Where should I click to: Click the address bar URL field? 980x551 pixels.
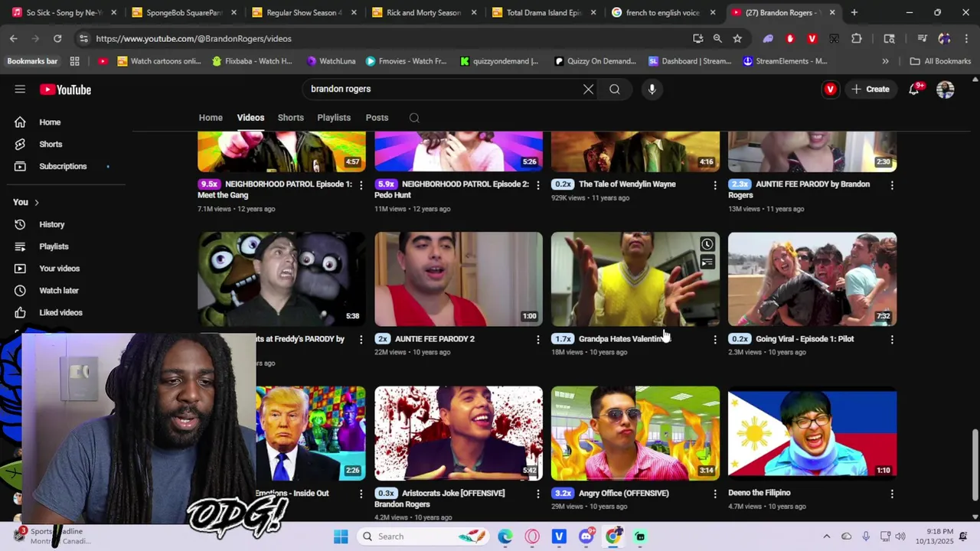click(x=383, y=38)
